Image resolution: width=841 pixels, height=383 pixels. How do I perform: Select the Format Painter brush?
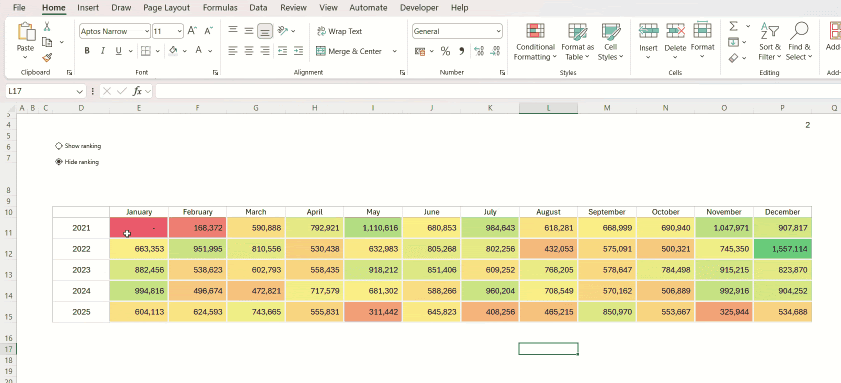pyautogui.click(x=47, y=57)
